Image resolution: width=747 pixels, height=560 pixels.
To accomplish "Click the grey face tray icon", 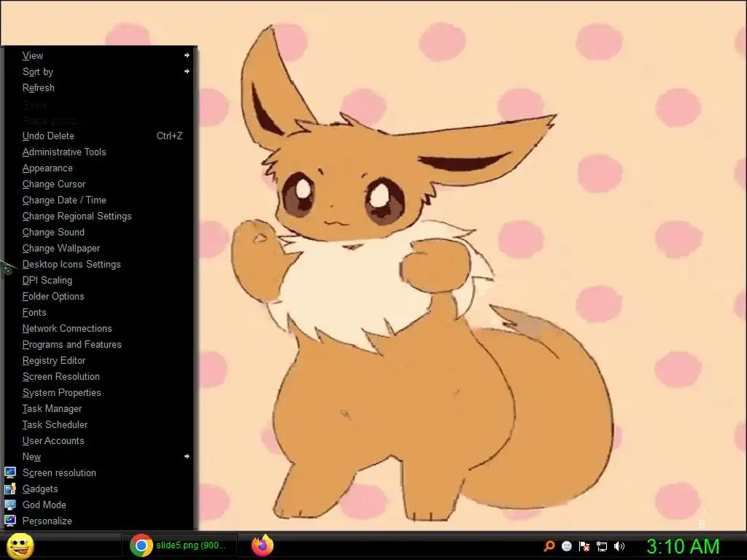I will pyautogui.click(x=566, y=545).
